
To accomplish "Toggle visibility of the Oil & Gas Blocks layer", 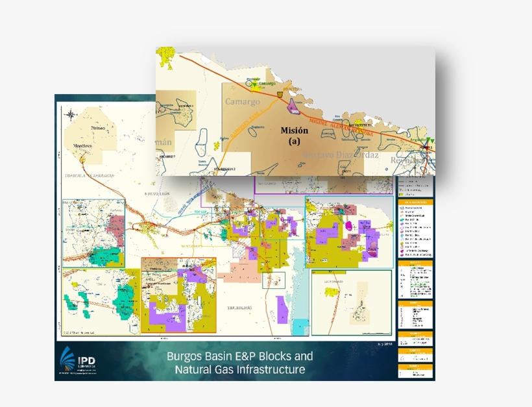I will (x=415, y=203).
